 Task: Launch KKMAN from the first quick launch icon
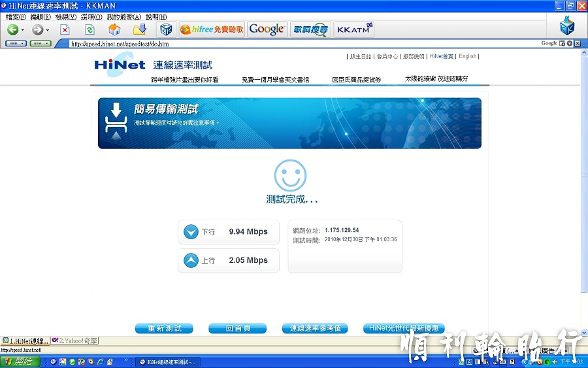point(54,362)
